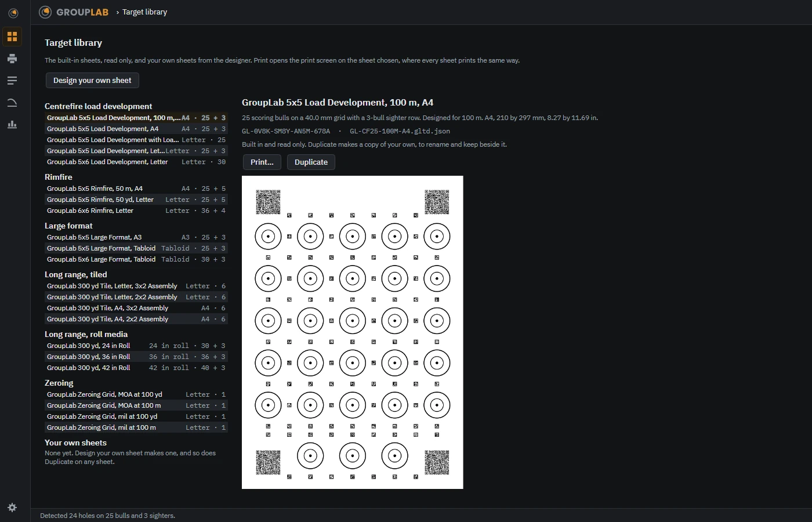Select 300 yd Tile, Letter, 2x2 Assembly
This screenshot has height=522, width=812.
click(x=136, y=297)
